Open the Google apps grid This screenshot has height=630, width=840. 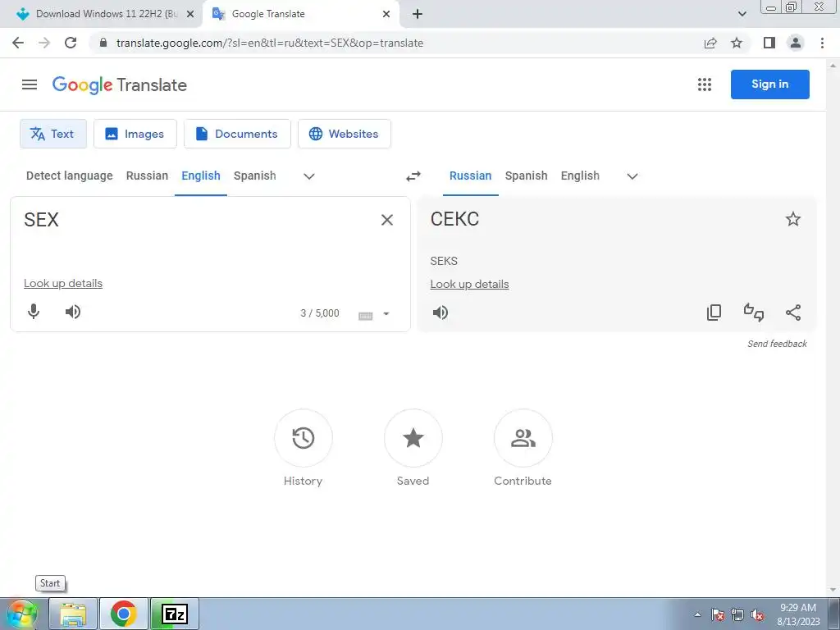pos(705,84)
